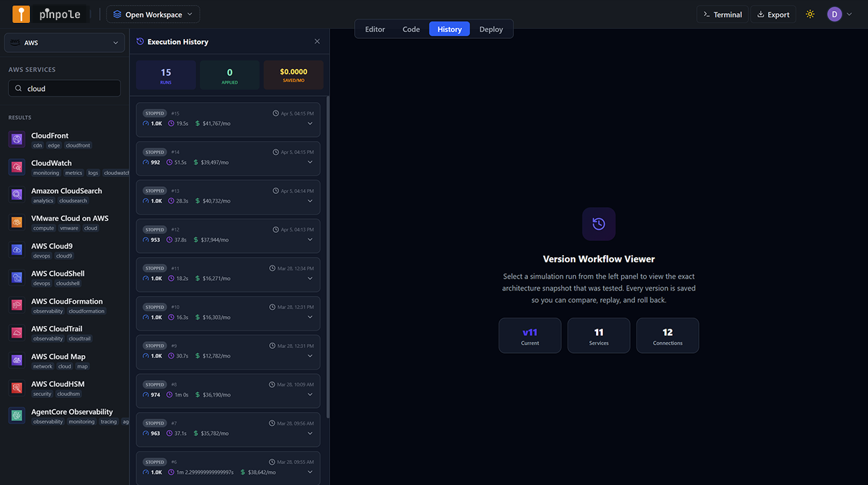Click the AgentCore Observability service icon
This screenshot has height=485, width=868.
coord(16,416)
